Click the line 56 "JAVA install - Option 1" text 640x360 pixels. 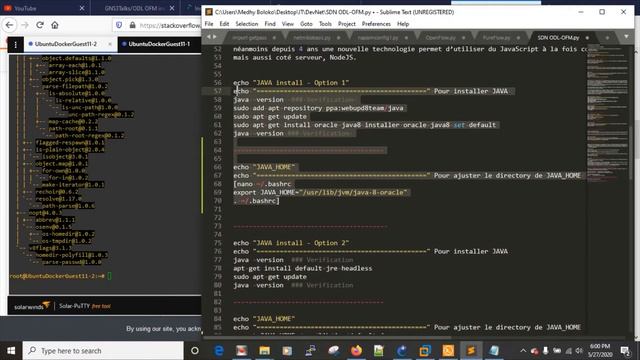click(x=301, y=83)
